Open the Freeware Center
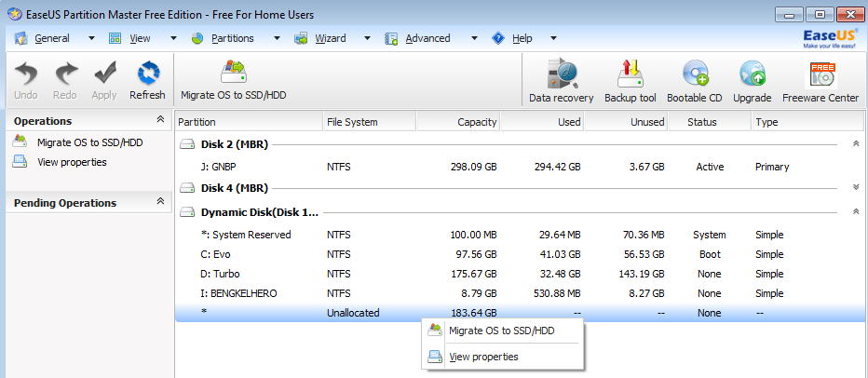 [821, 80]
